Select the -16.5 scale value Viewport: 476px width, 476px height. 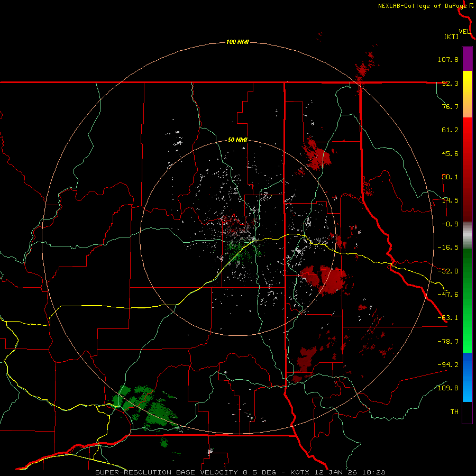pyautogui.click(x=448, y=248)
